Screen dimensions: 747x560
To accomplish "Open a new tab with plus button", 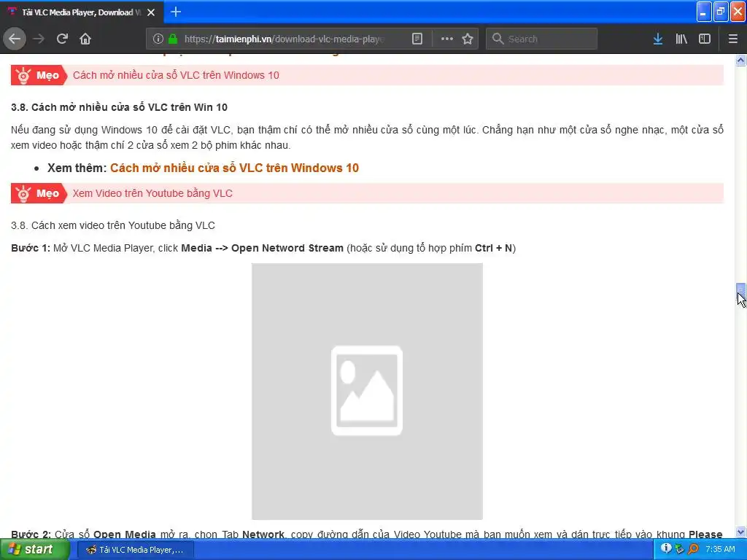I will [x=176, y=12].
